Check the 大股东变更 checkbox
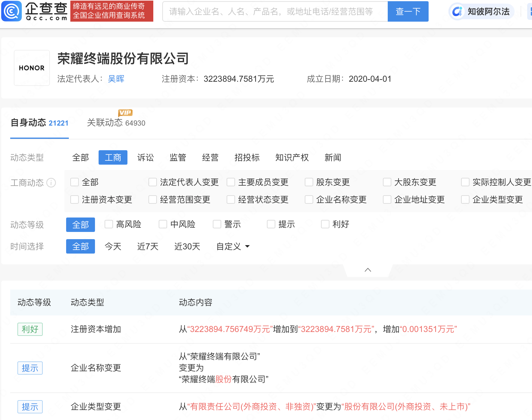 [x=387, y=182]
